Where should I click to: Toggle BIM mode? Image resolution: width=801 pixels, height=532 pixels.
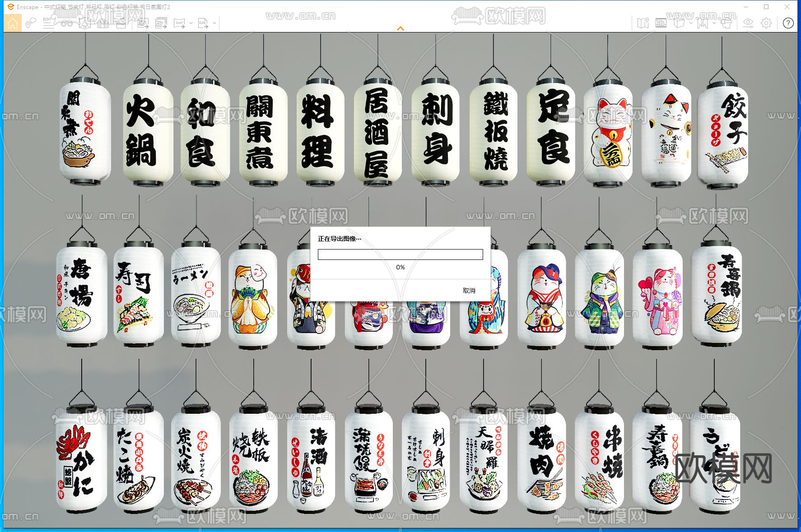(47, 23)
